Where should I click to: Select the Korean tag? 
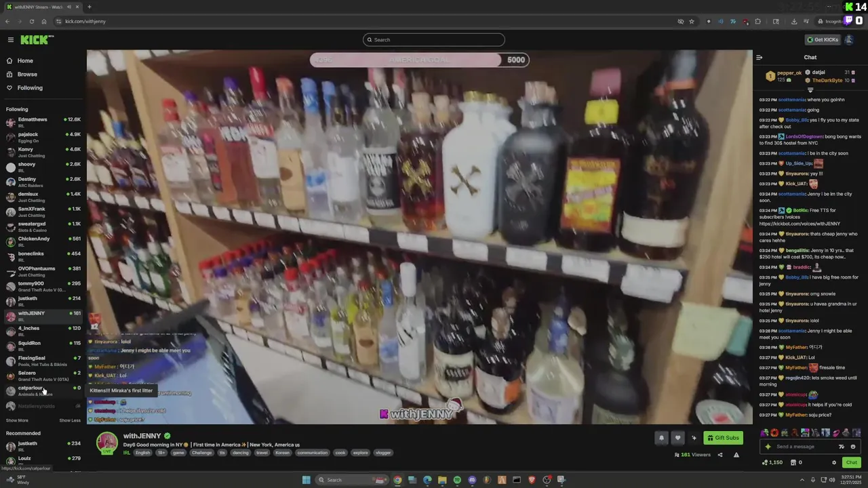point(282,453)
